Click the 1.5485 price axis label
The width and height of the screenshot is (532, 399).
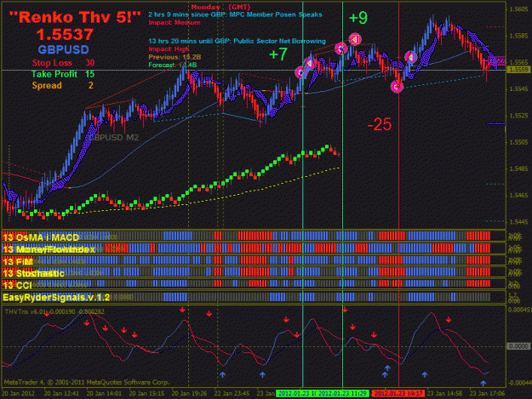[518, 168]
